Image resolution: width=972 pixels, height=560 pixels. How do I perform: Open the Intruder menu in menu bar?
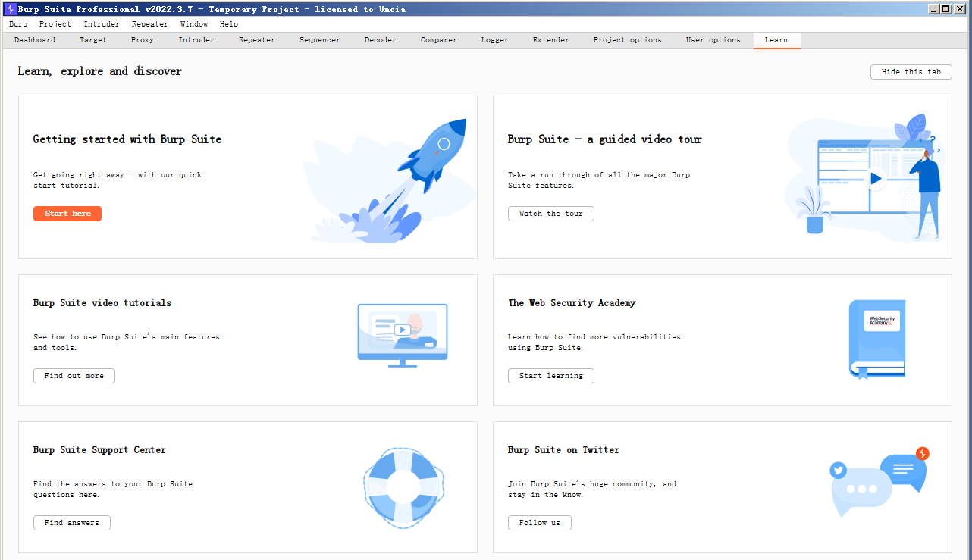pyautogui.click(x=102, y=24)
